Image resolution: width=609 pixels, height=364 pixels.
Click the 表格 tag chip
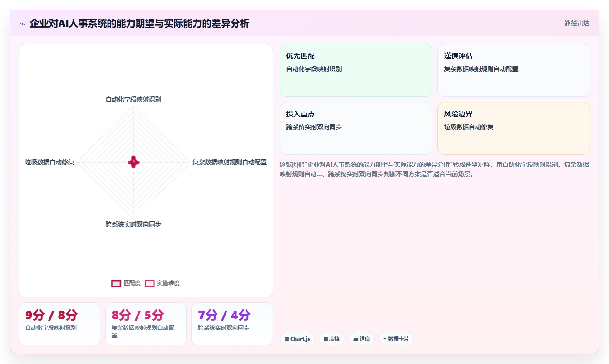(x=332, y=339)
